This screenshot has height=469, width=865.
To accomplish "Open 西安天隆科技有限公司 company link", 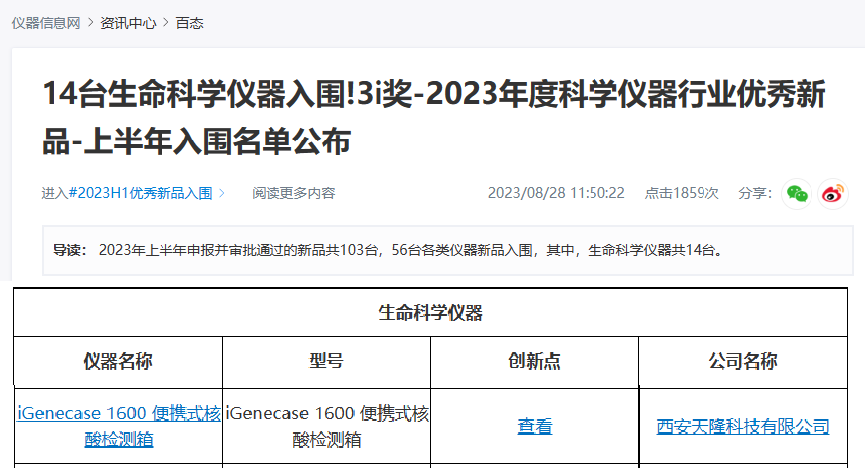I will pyautogui.click(x=742, y=427).
